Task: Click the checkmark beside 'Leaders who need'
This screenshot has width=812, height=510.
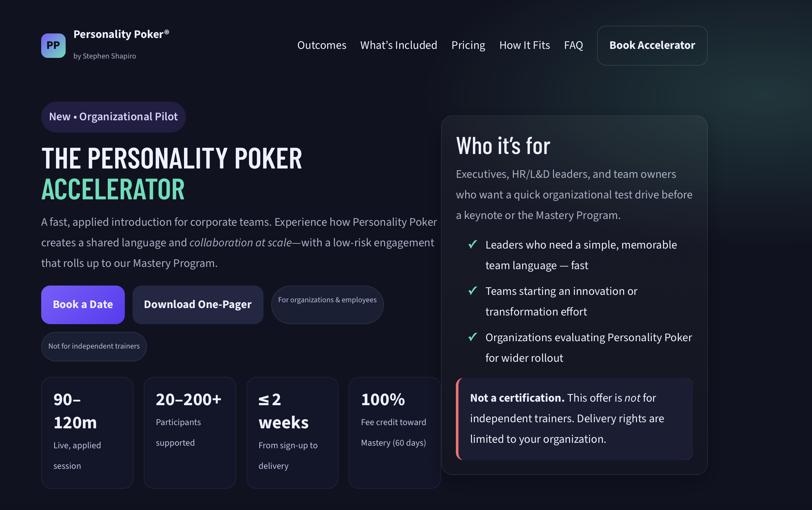Action: tap(473, 244)
